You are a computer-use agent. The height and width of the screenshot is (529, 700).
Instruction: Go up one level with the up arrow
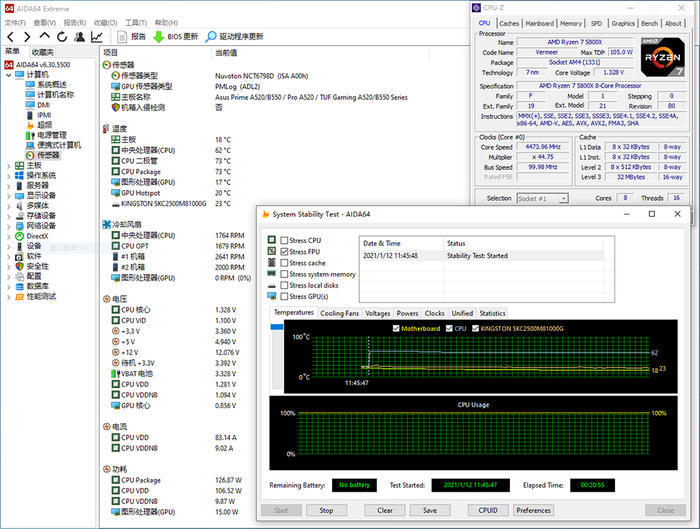tap(44, 36)
